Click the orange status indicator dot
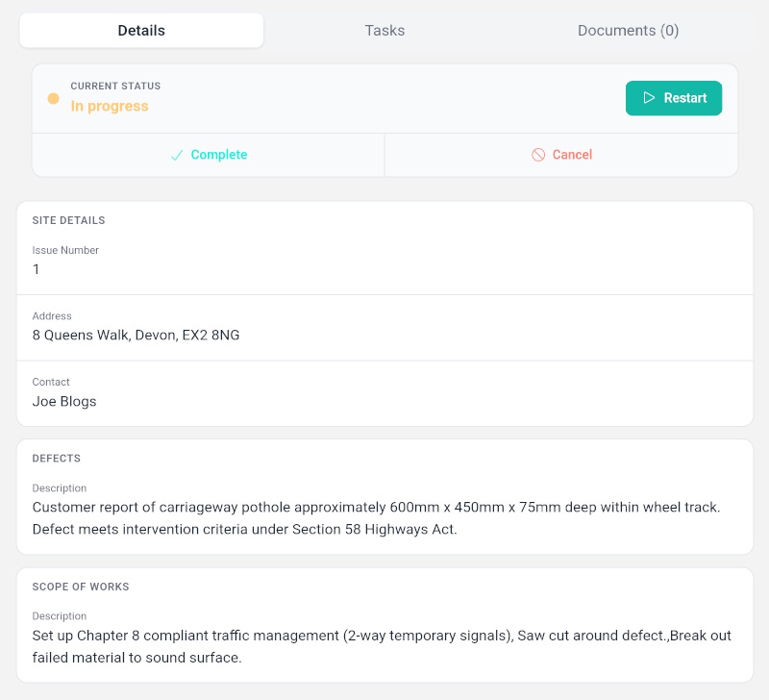769x700 pixels. (54, 98)
